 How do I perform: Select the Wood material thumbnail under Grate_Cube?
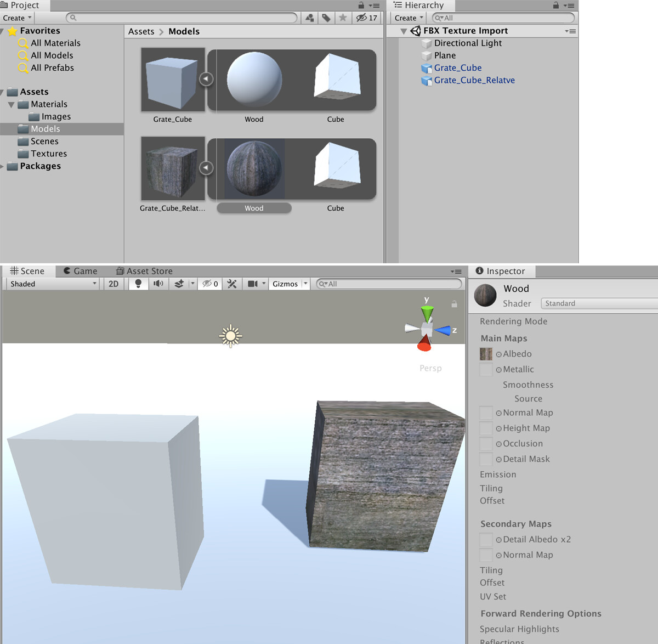click(x=254, y=80)
